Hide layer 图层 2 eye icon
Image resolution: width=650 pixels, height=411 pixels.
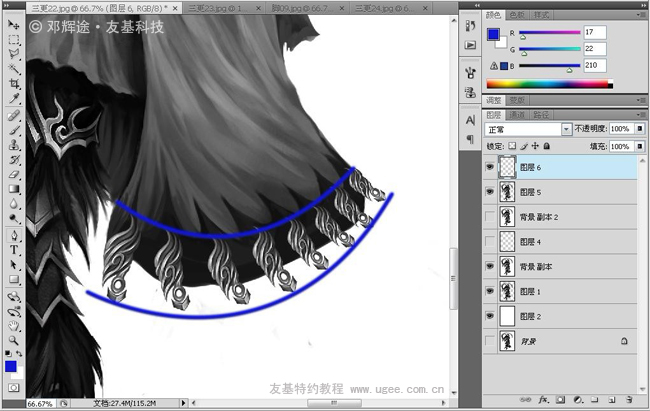pos(490,316)
